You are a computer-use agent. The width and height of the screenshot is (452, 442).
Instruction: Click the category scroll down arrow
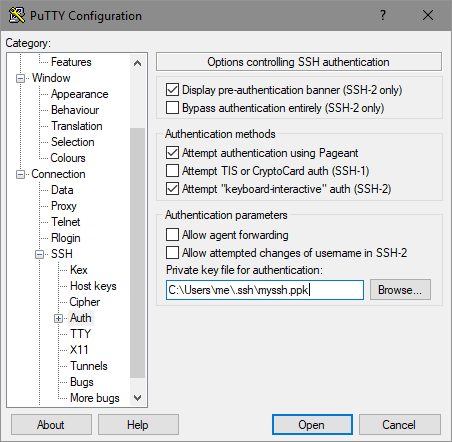[x=137, y=398]
